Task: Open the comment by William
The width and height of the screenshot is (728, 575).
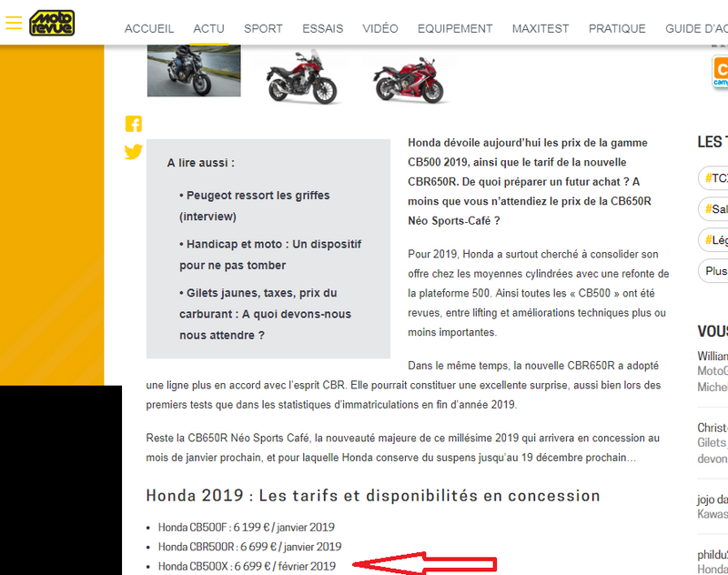Action: [x=713, y=371]
